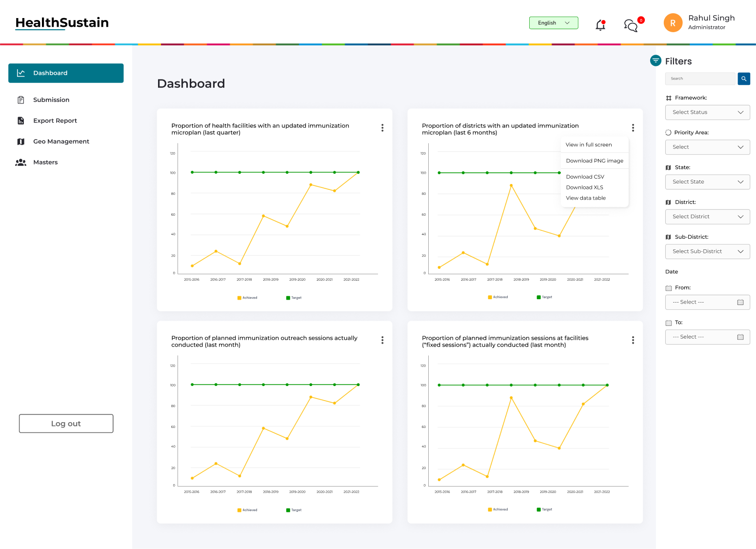Click the Filters funnel icon
This screenshot has height=549, width=756.
pos(656,61)
